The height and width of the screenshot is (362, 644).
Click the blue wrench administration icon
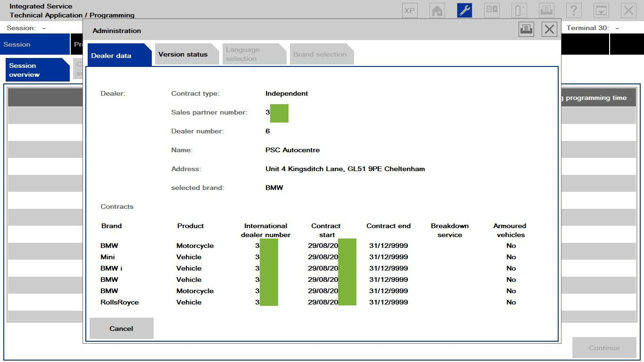[x=464, y=10]
